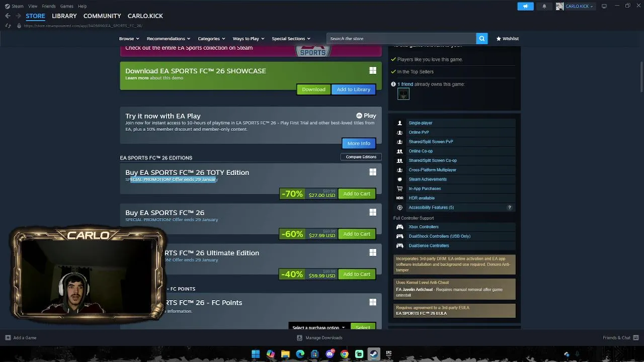Click the green Download demo button
This screenshot has width=644, height=362.
pos(313,89)
